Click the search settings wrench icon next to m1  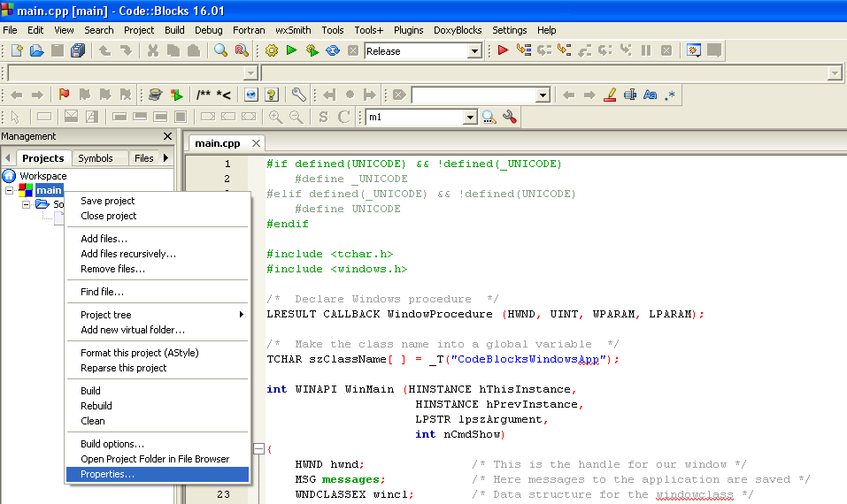click(510, 117)
